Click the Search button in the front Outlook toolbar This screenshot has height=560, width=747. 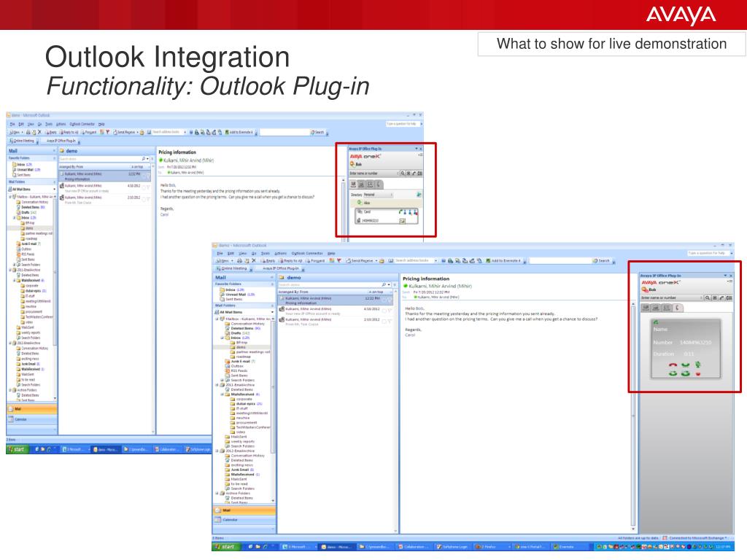(x=602, y=261)
